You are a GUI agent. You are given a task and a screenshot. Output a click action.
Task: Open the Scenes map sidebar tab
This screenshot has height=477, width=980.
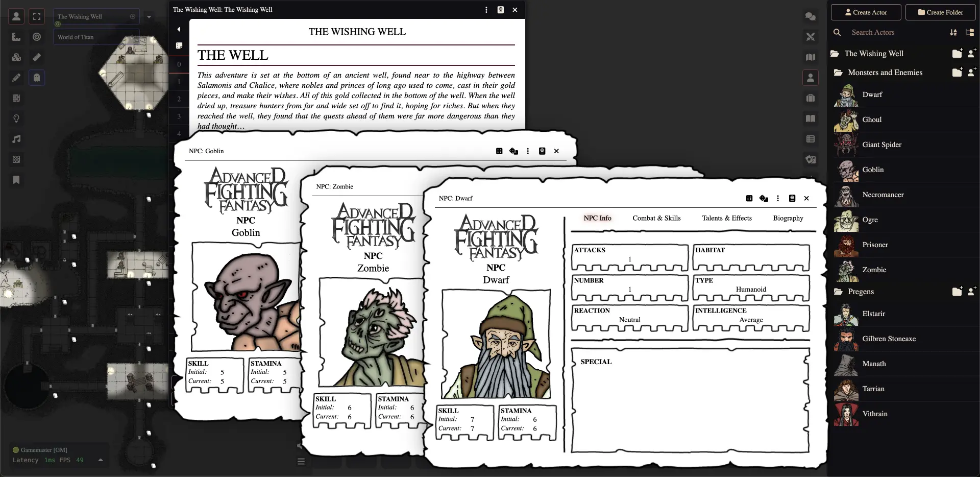(810, 57)
